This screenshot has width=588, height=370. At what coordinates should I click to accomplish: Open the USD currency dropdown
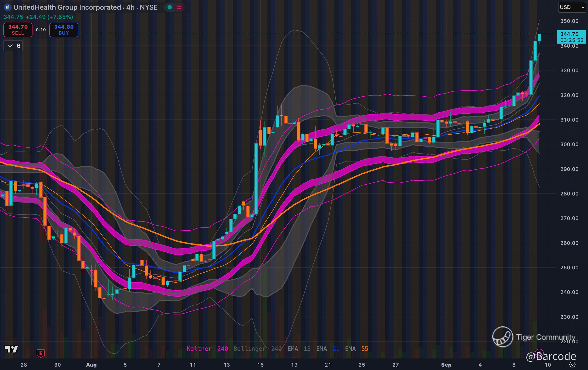572,7
